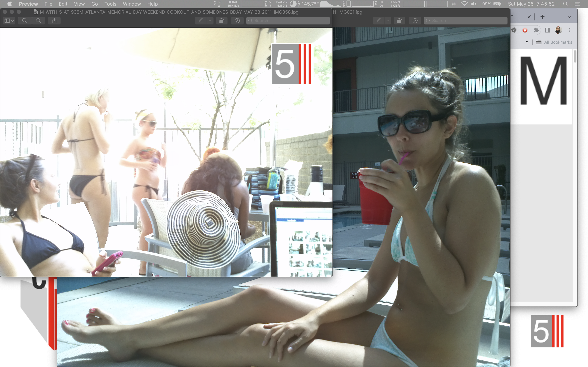Open a new Chrome tab with plus

coord(542,17)
